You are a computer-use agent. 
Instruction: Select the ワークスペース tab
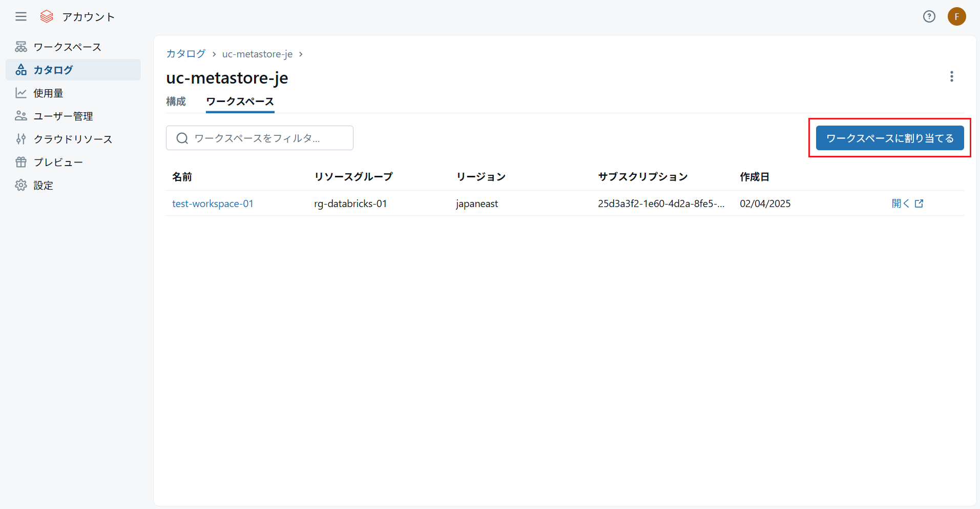240,101
